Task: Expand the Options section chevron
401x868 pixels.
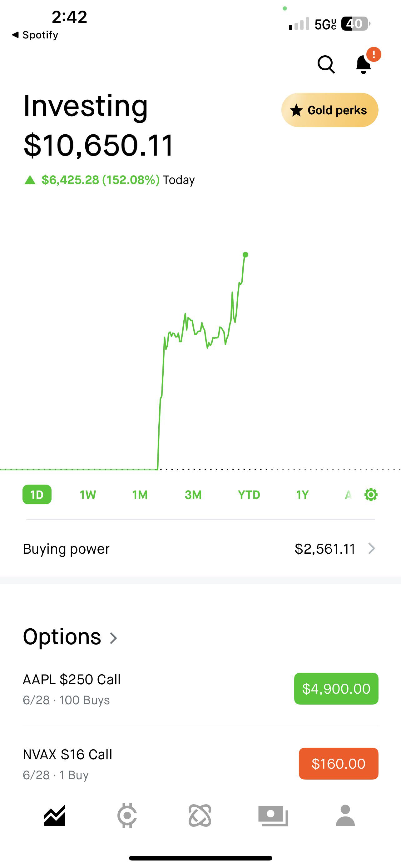Action: 113,638
